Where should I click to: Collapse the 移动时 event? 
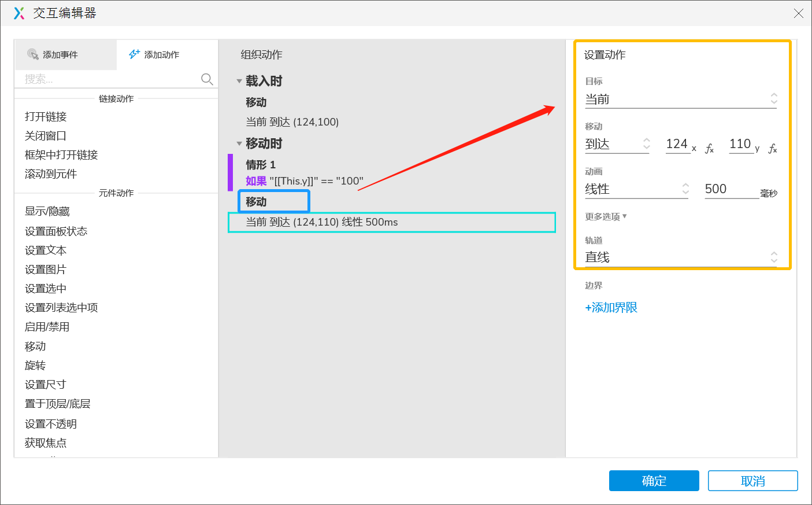(239, 144)
